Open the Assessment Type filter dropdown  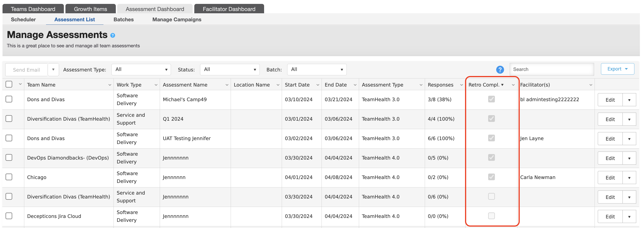point(141,70)
